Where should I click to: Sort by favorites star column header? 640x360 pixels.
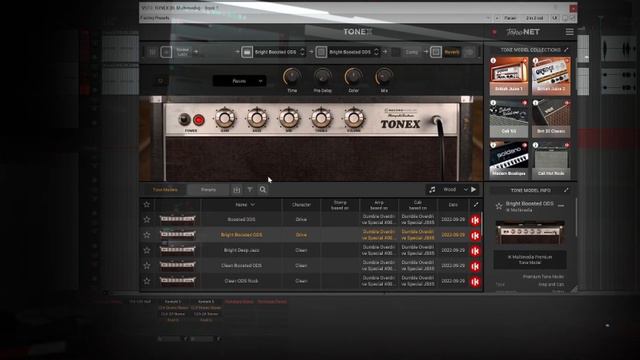click(147, 204)
